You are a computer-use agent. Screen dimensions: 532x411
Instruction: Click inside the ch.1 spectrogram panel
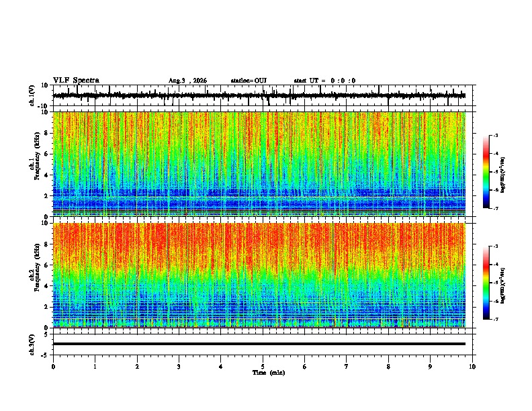259,164
